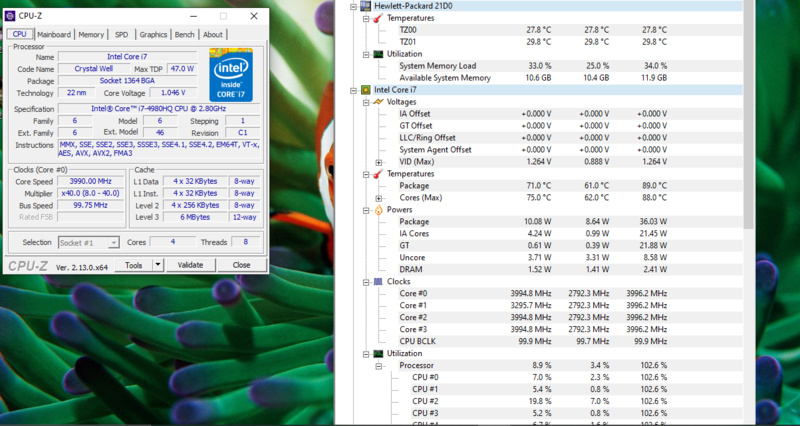Expand the VID (Max) node
The height and width of the screenshot is (426, 800).
pos(379,162)
